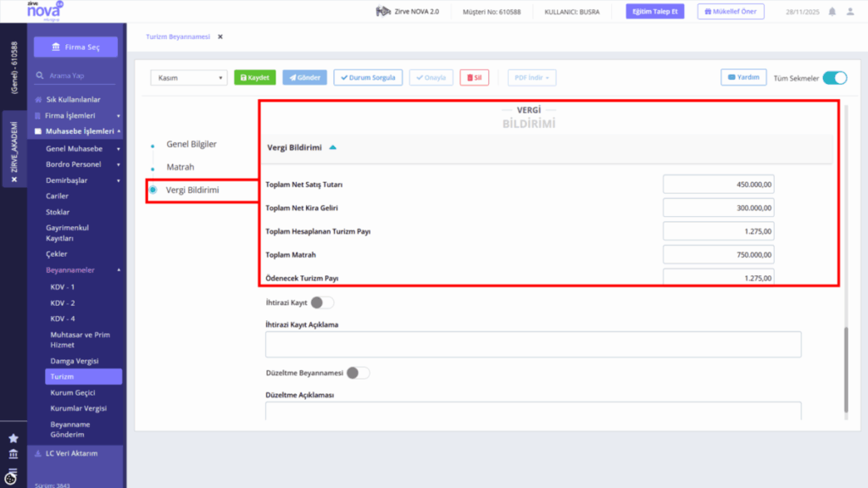868x488 pixels.
Task: Click the Gönder button
Action: [304, 77]
